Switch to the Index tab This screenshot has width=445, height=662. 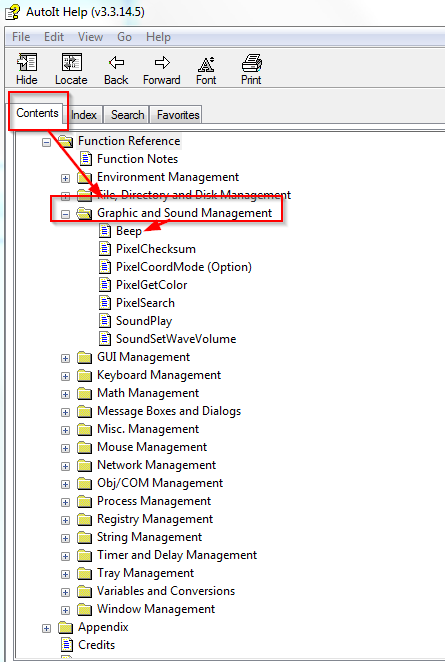84,115
